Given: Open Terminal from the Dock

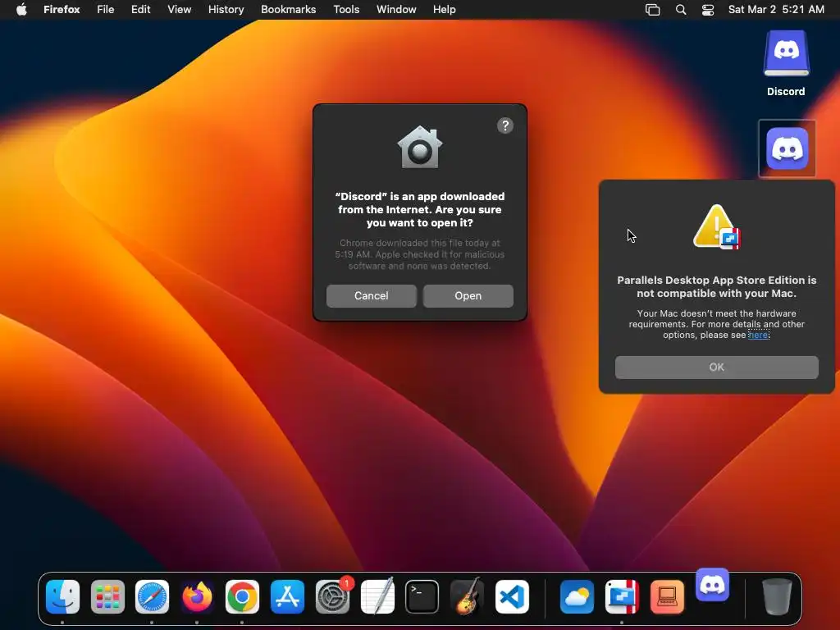Looking at the screenshot, I should pyautogui.click(x=422, y=596).
